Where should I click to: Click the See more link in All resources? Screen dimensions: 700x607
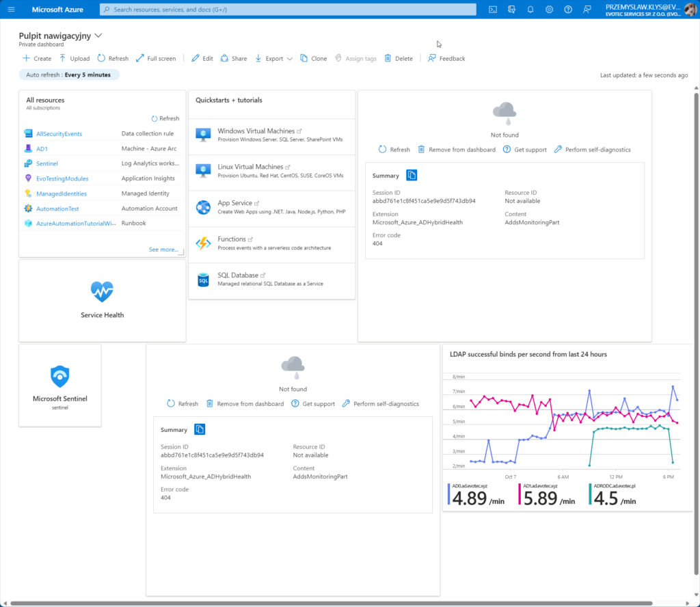[x=163, y=250]
